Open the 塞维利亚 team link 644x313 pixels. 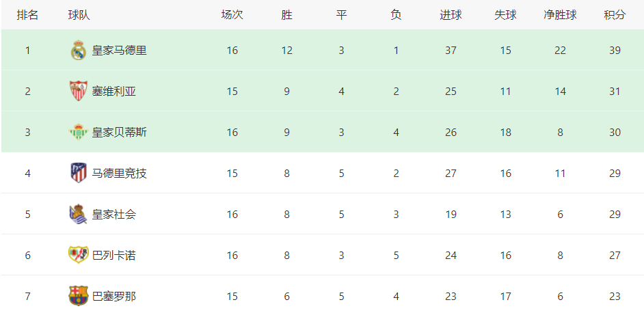coord(113,91)
